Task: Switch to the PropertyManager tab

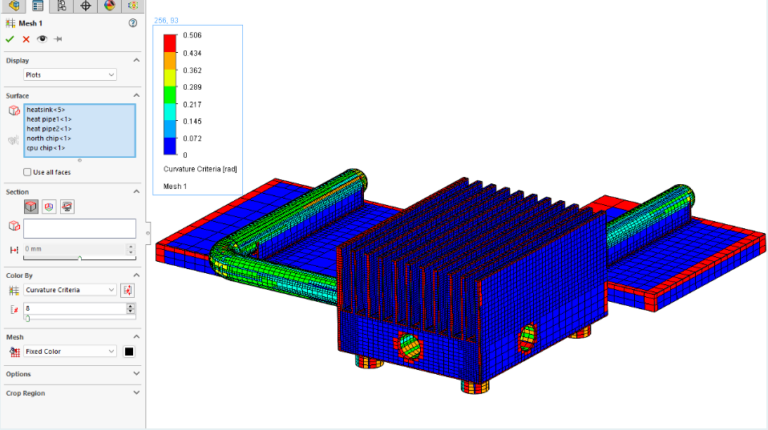Action: click(x=37, y=6)
